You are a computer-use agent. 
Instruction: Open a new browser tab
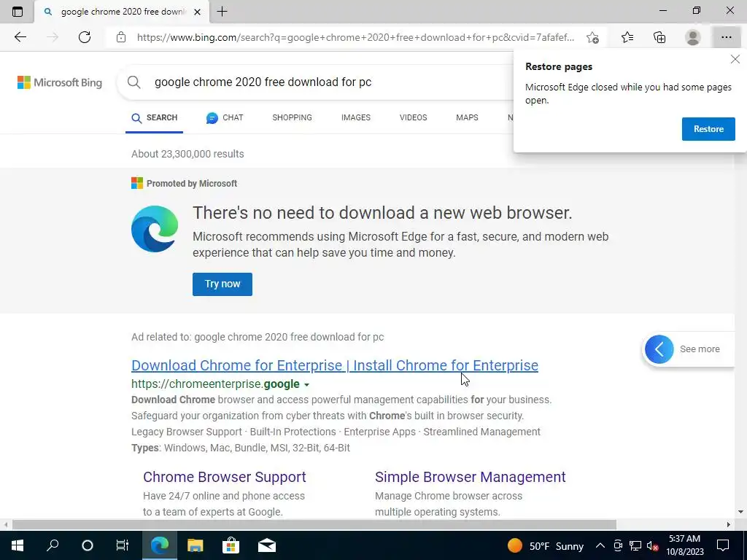[222, 12]
